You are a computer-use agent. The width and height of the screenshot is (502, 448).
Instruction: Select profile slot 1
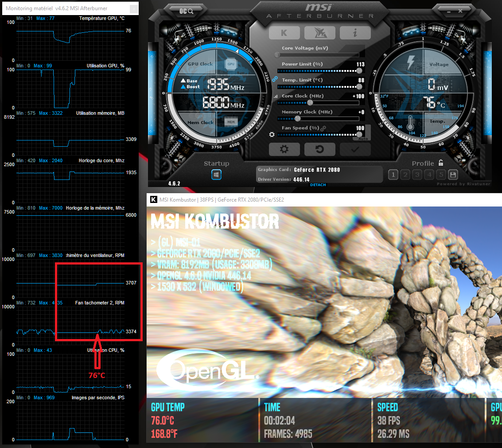[393, 175]
